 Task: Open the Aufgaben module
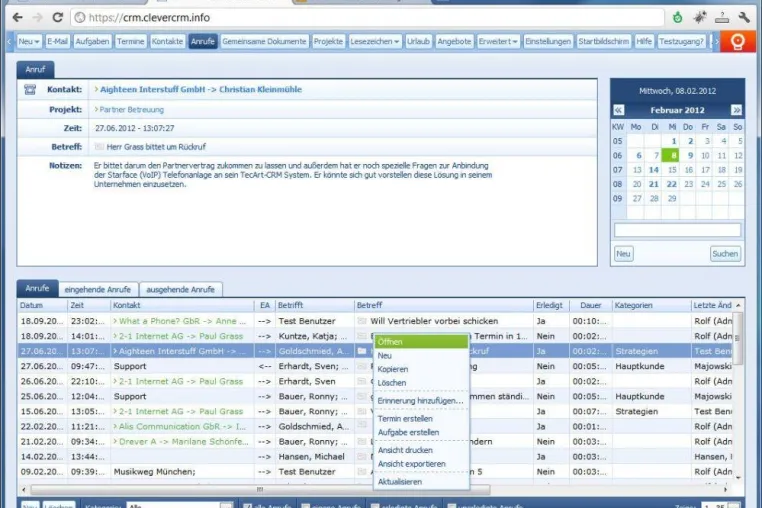(x=92, y=41)
